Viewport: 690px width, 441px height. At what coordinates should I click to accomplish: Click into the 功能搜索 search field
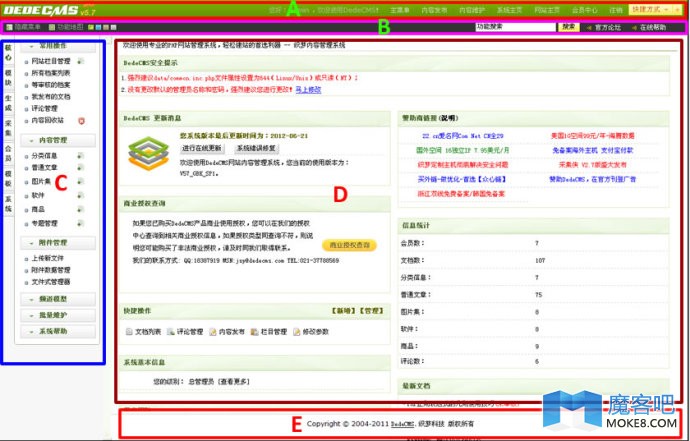click(x=514, y=27)
